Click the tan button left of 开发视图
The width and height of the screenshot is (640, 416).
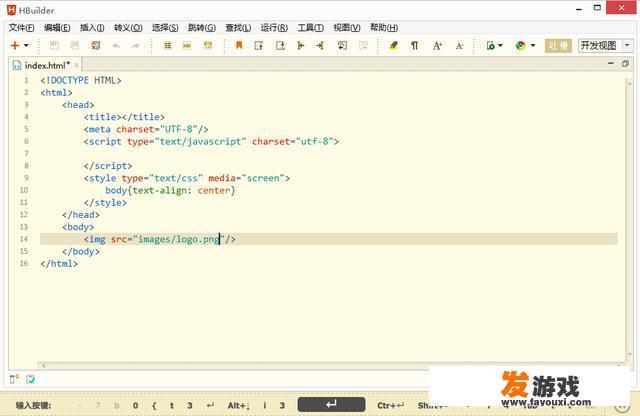coord(558,45)
